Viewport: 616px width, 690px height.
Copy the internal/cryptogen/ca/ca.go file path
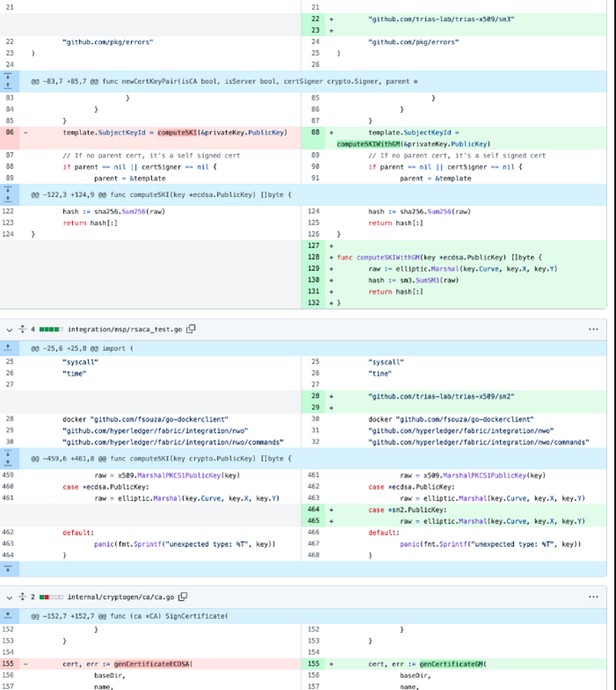[x=183, y=597]
